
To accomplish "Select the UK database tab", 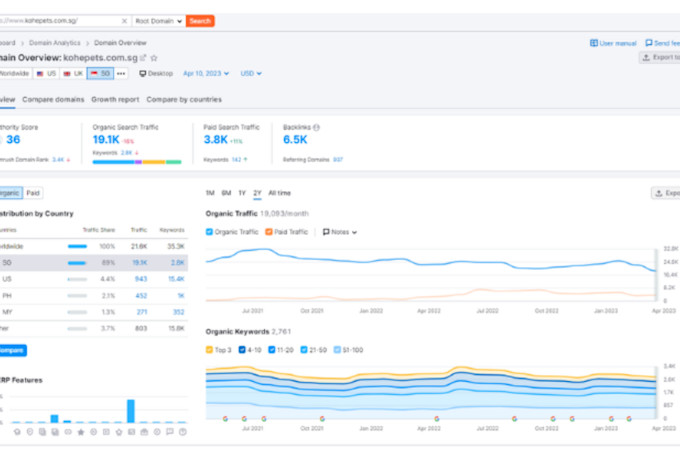I will point(73,73).
